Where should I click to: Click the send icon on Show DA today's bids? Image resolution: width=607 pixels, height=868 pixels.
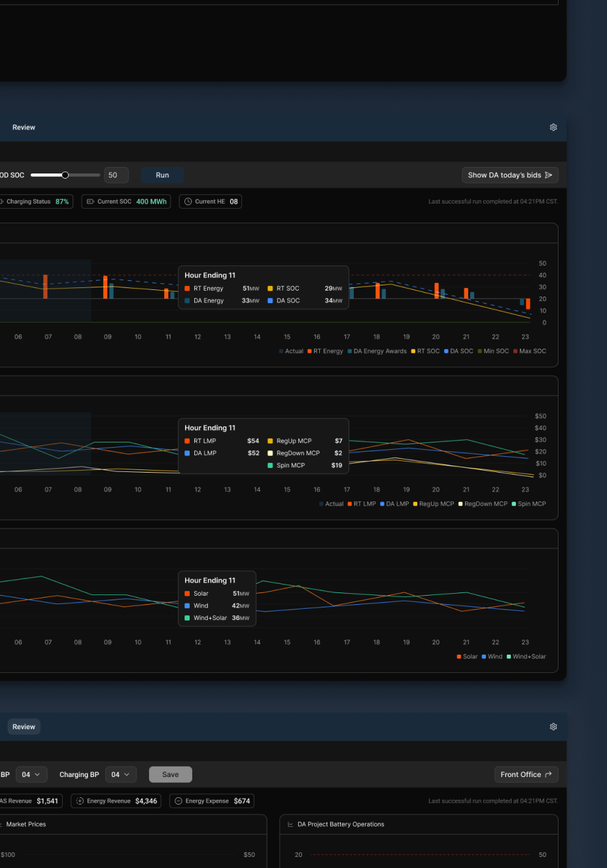point(549,175)
